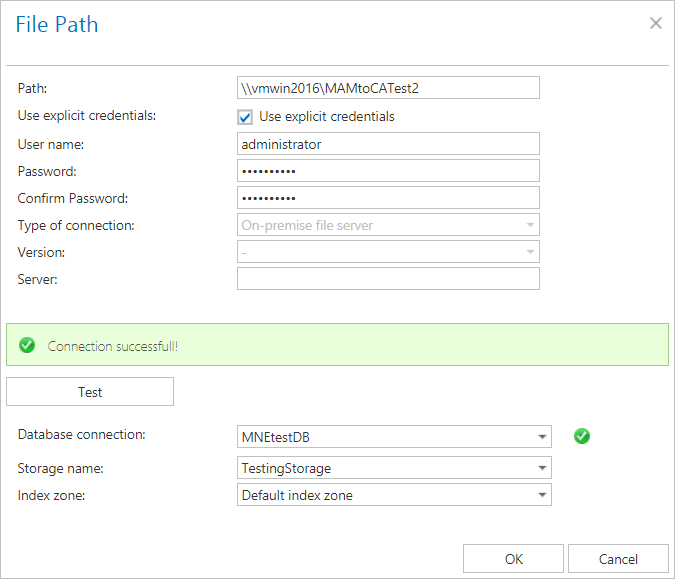Image resolution: width=675 pixels, height=579 pixels.
Task: Click the Cancel button
Action: tap(618, 559)
